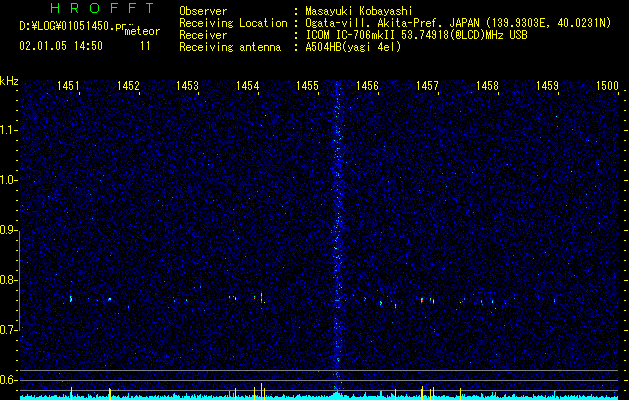Click the 1455 time axis label
The image size is (629, 400).
[x=307, y=85]
